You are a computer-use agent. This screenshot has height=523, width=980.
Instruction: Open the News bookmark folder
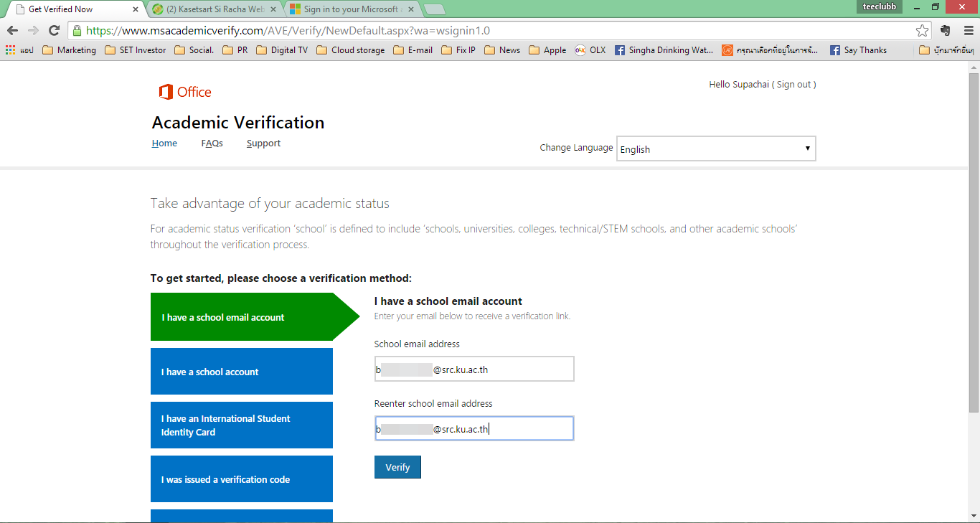coord(502,50)
